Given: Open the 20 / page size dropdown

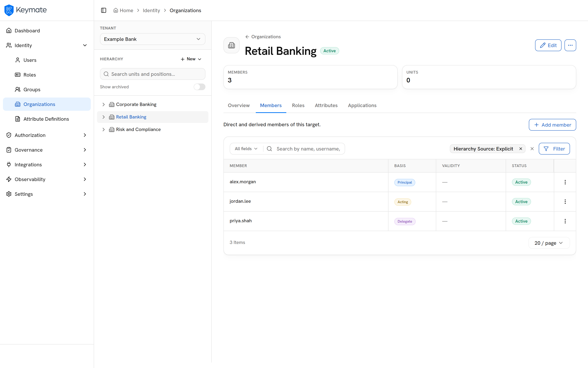Looking at the screenshot, I should pyautogui.click(x=549, y=243).
